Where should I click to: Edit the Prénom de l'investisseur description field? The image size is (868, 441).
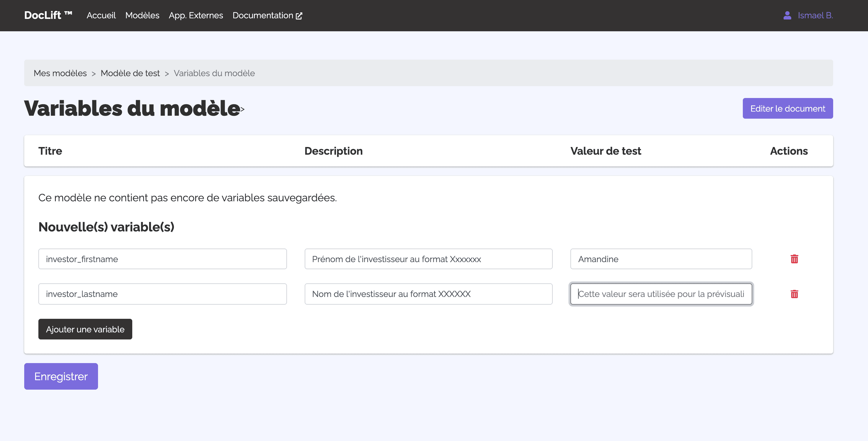[428, 259]
